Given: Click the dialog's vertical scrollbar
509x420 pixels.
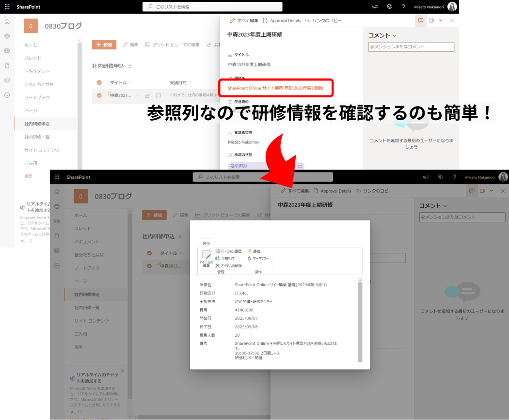Looking at the screenshot, I should 360,321.
